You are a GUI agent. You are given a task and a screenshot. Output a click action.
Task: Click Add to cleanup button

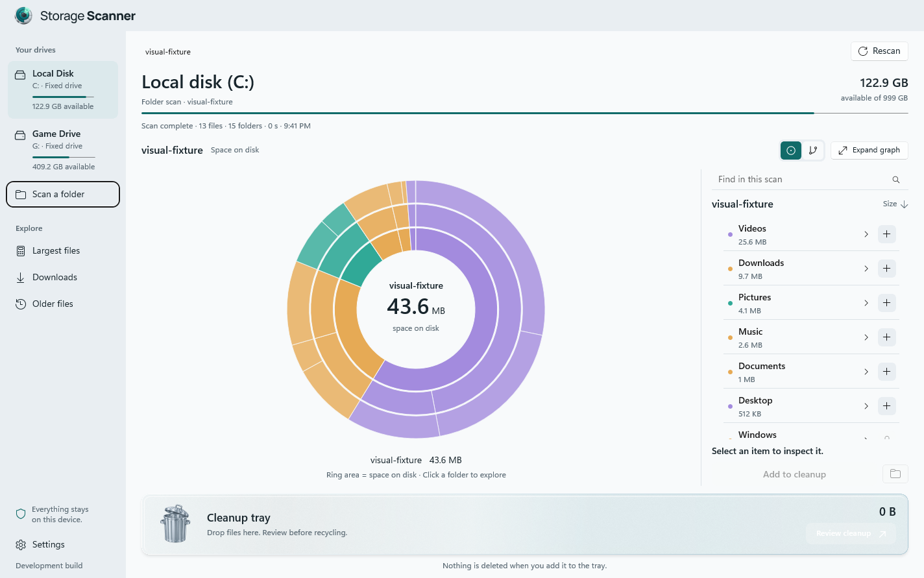click(794, 474)
